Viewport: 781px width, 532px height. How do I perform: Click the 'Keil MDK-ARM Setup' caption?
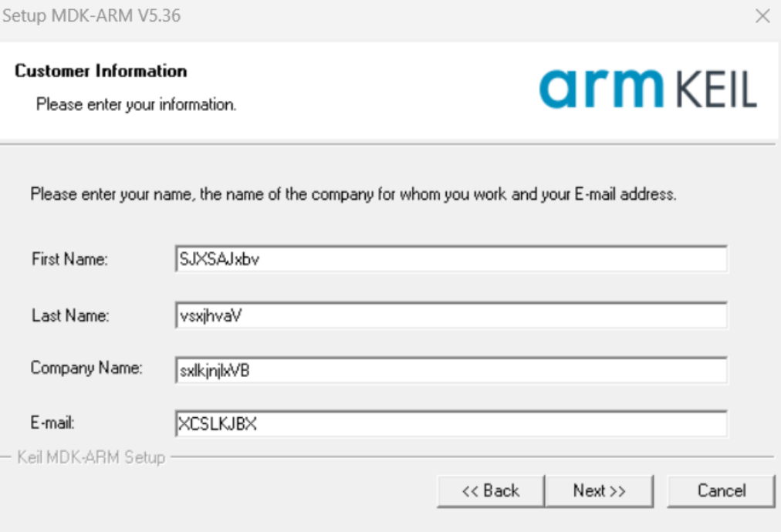pos(91,457)
